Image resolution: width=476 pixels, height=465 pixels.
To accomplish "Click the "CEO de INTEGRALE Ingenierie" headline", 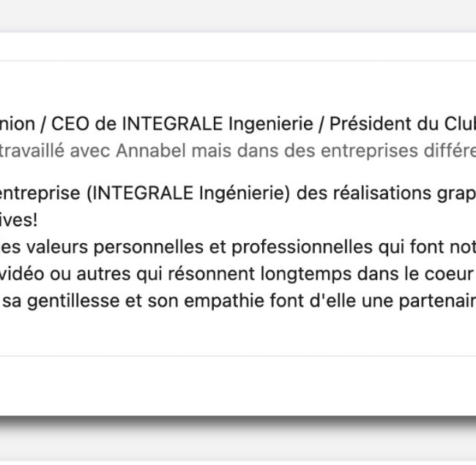I will [x=182, y=124].
